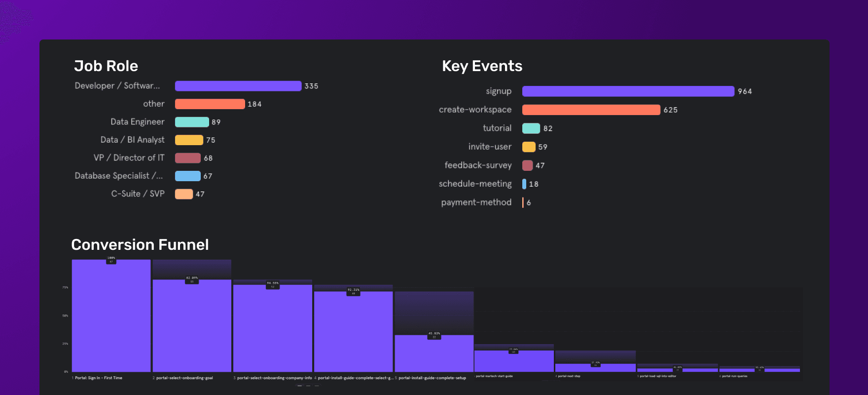Viewport: 868px width, 395px height.
Task: Click the 94.55% funnel conversion tooltip
Action: [x=273, y=285]
